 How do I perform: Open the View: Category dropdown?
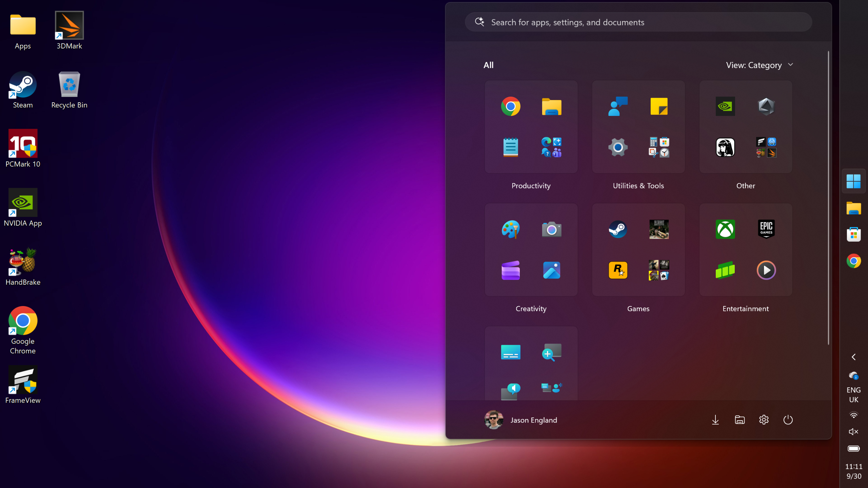point(759,65)
